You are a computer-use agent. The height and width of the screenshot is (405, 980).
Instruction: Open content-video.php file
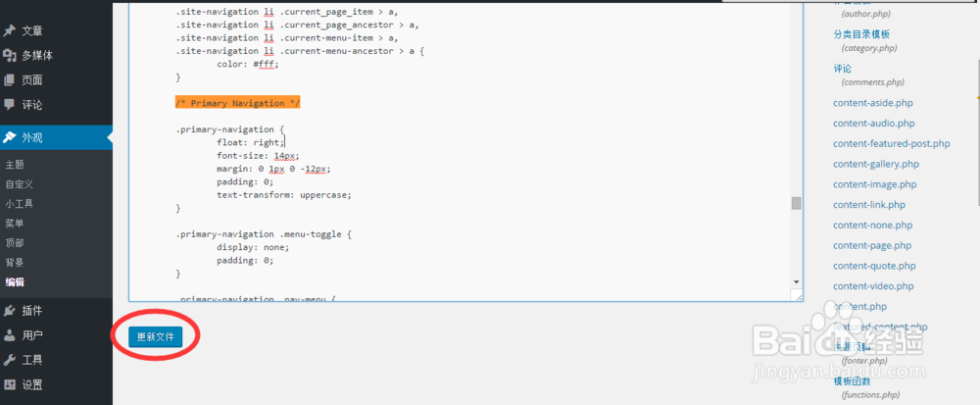[x=873, y=286]
